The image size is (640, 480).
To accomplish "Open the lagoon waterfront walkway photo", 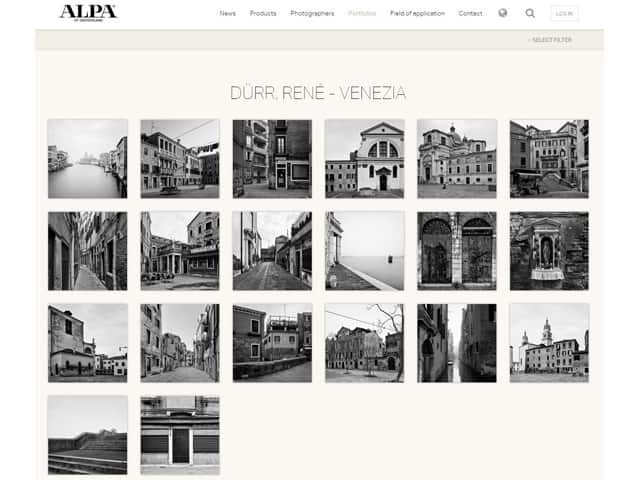I will coord(364,251).
